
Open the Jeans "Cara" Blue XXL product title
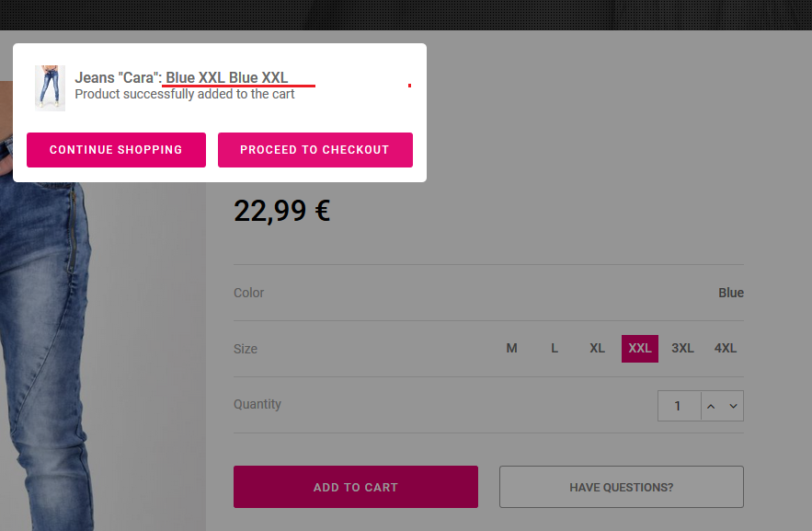pyautogui.click(x=181, y=77)
